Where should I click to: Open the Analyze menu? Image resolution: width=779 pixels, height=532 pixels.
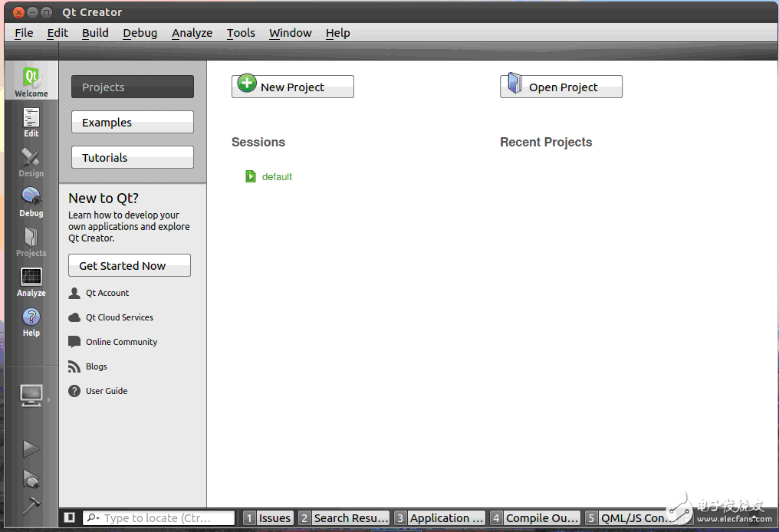coord(192,33)
